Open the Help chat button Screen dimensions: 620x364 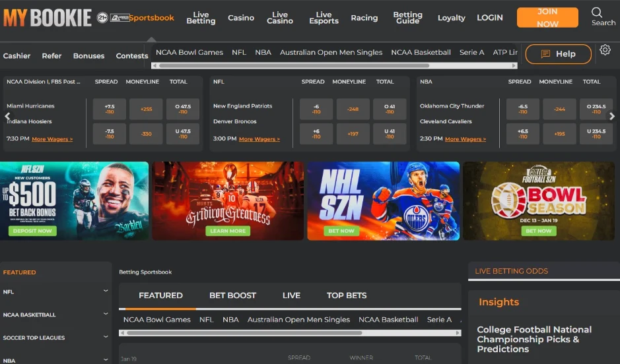[559, 54]
